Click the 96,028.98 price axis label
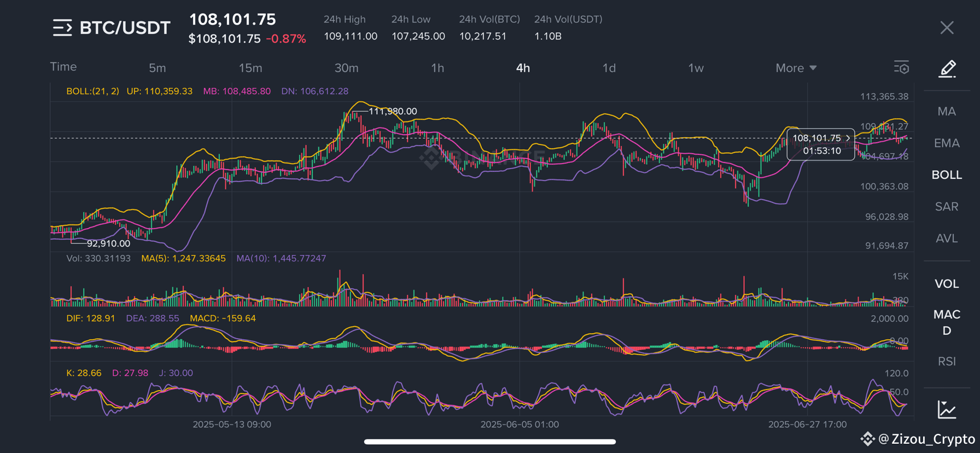980x453 pixels. 886,217
